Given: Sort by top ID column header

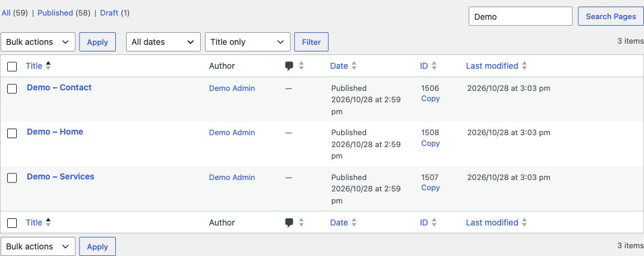Looking at the screenshot, I should click(424, 66).
